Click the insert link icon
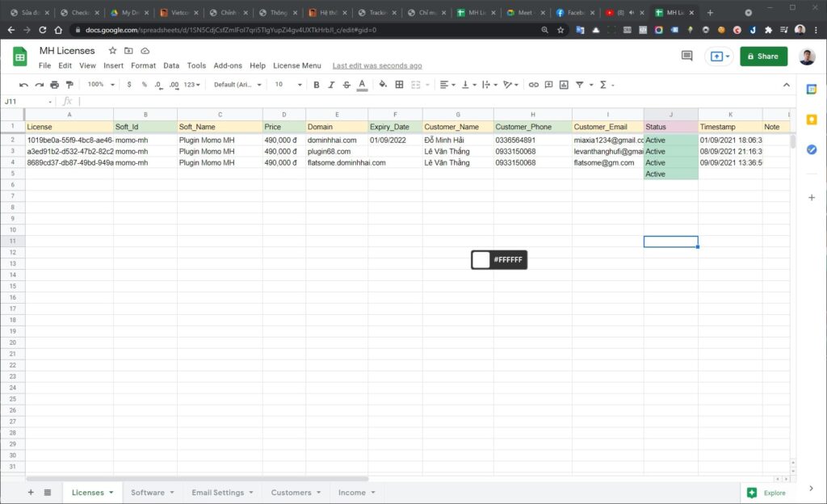The width and height of the screenshot is (827, 504). tap(533, 85)
